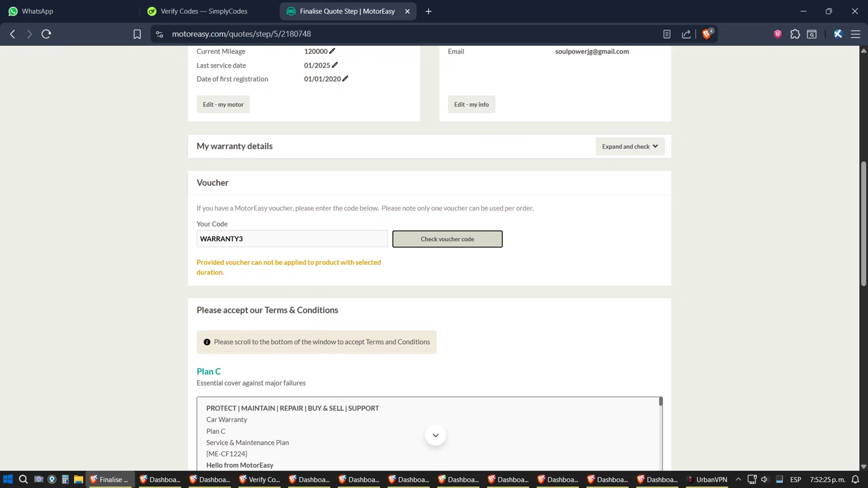Screen dimensions: 868x488
Task: Click into the Your Code voucher field
Action: [292, 239]
